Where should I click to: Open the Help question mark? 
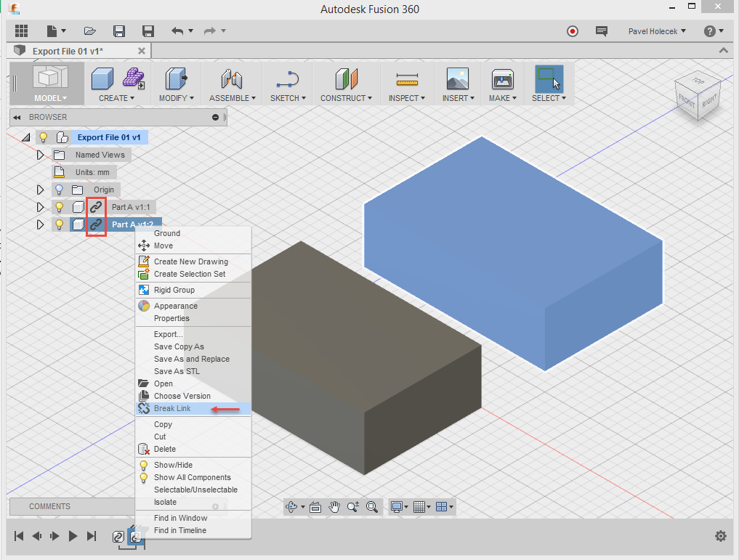710,31
